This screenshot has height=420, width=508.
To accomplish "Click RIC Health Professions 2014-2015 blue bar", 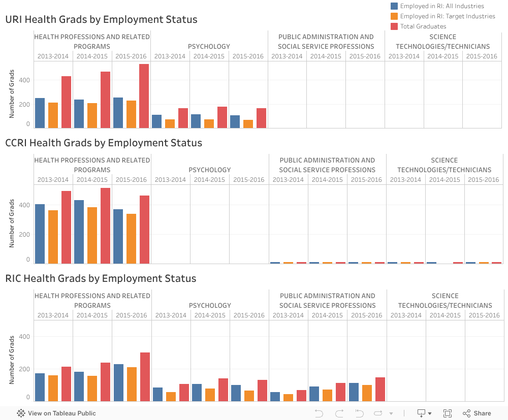I will point(79,386).
